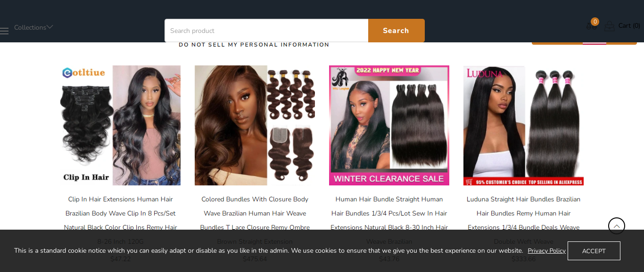Open Human Hair Bundle Straight title link
This screenshot has height=272, width=644.
pyautogui.click(x=389, y=220)
